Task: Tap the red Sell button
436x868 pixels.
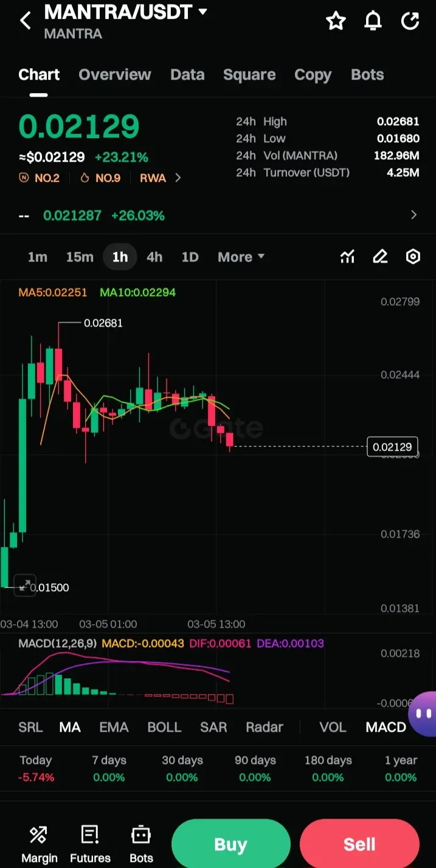Action: tap(359, 844)
